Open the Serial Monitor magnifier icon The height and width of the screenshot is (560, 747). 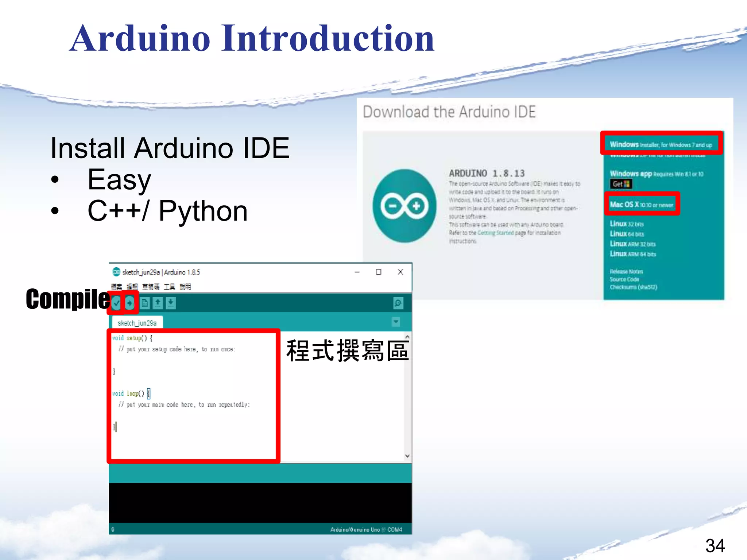coord(398,303)
